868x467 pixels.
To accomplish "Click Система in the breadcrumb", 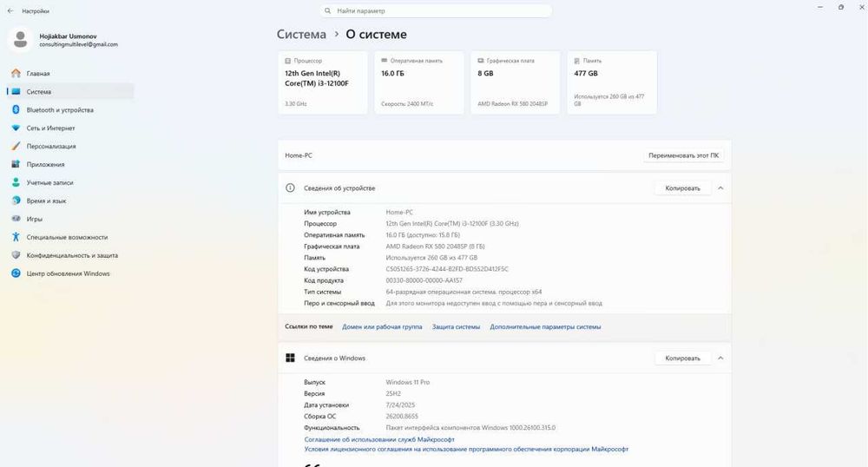I will click(301, 35).
